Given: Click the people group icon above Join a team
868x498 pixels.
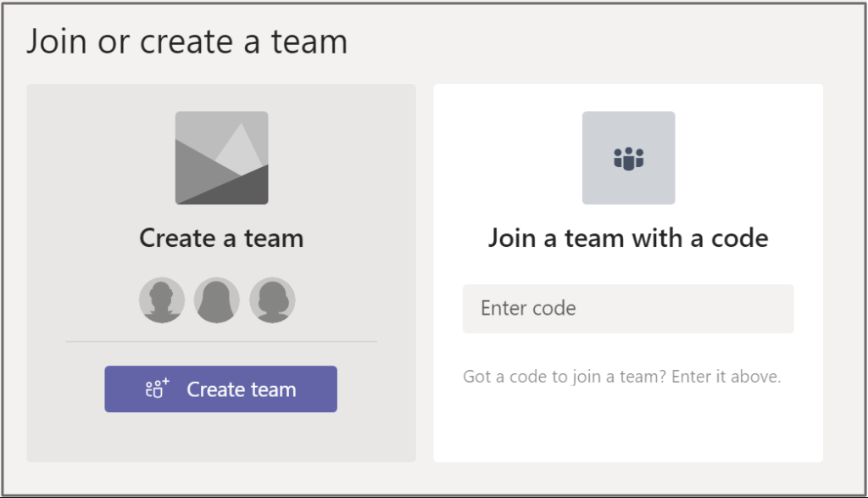Looking at the screenshot, I should [628, 158].
